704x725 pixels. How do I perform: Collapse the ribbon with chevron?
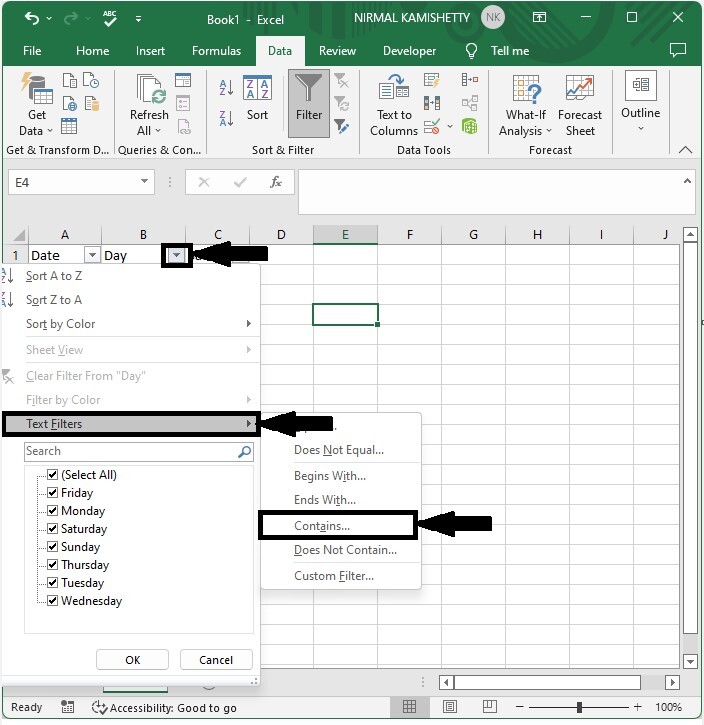pos(686,149)
